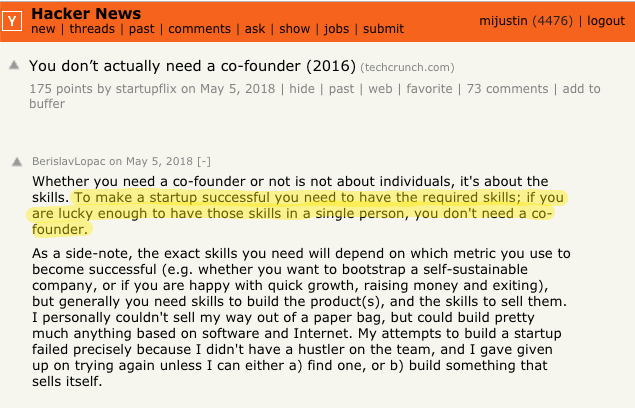This screenshot has height=408, width=635.
Task: Hide this story
Action: [301, 89]
